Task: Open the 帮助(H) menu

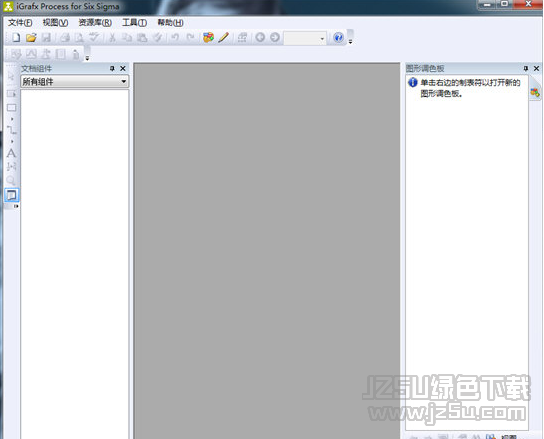Action: tap(170, 23)
